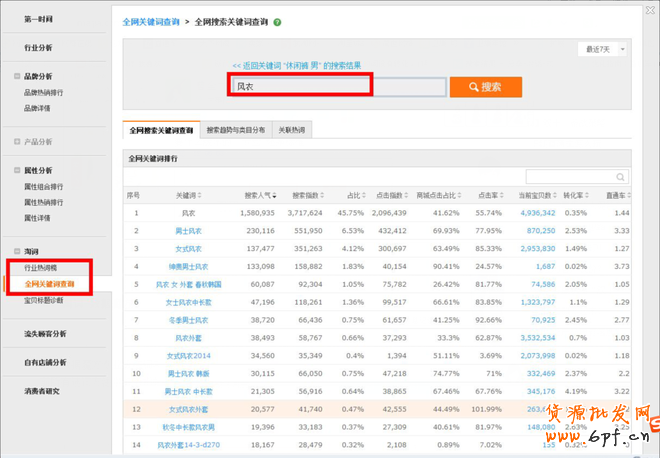Switch to 关联热词 tab
Viewport: 660px width, 458px height.
pos(292,130)
